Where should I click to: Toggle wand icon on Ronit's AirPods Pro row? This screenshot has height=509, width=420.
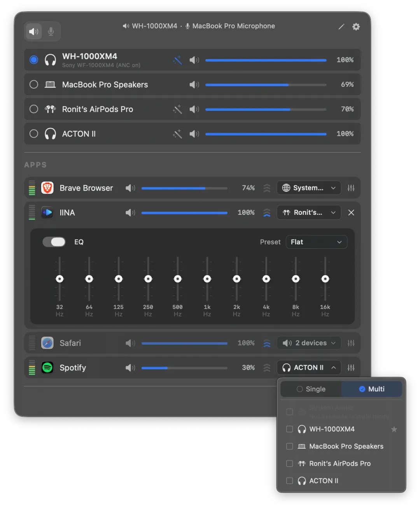click(x=177, y=109)
